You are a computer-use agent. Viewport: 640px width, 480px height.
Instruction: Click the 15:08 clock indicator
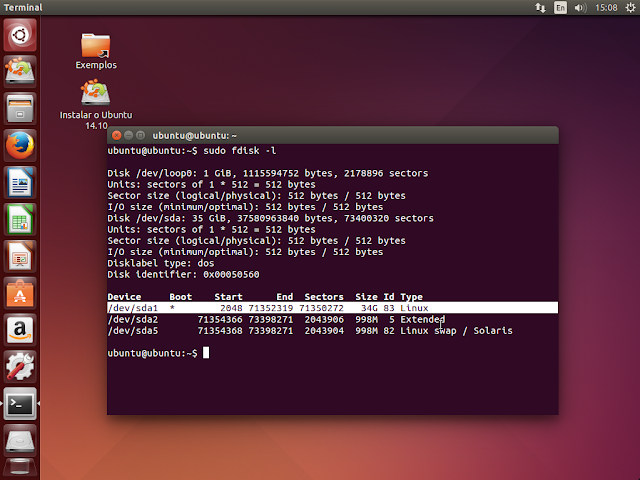coord(606,7)
